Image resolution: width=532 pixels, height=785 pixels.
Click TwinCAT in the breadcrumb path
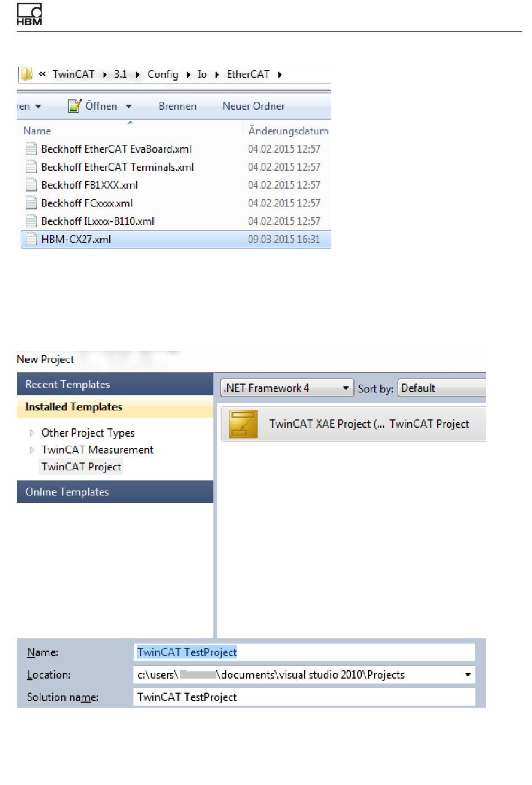[73, 74]
